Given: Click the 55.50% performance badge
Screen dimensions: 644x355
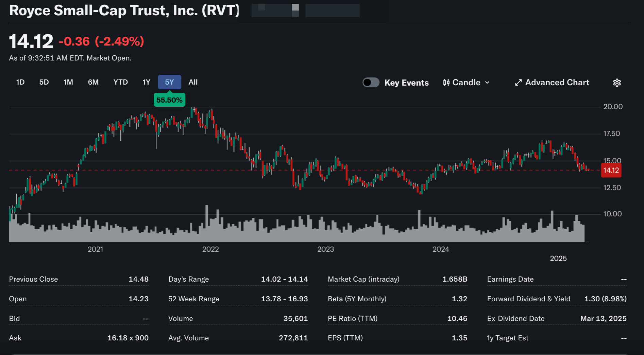Looking at the screenshot, I should tap(169, 100).
